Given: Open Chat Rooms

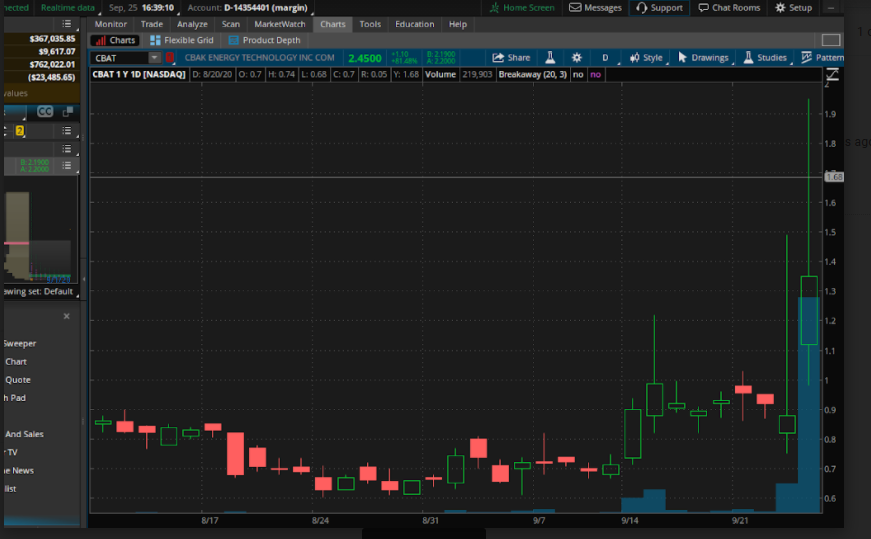Looking at the screenshot, I should point(729,8).
